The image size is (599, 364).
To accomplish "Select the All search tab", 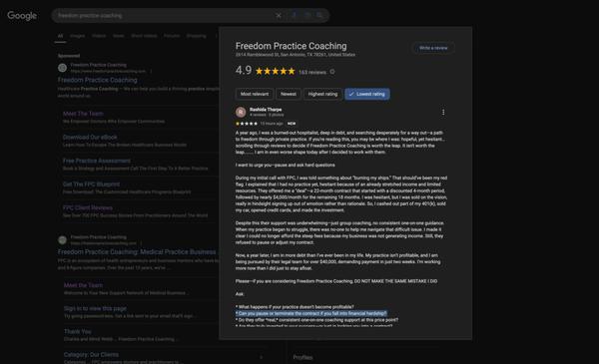I will [60, 36].
